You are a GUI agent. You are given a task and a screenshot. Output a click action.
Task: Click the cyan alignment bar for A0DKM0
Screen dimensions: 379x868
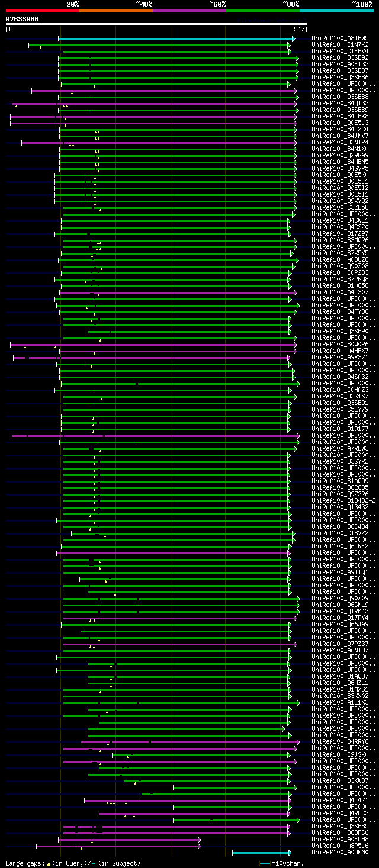(x=262, y=853)
